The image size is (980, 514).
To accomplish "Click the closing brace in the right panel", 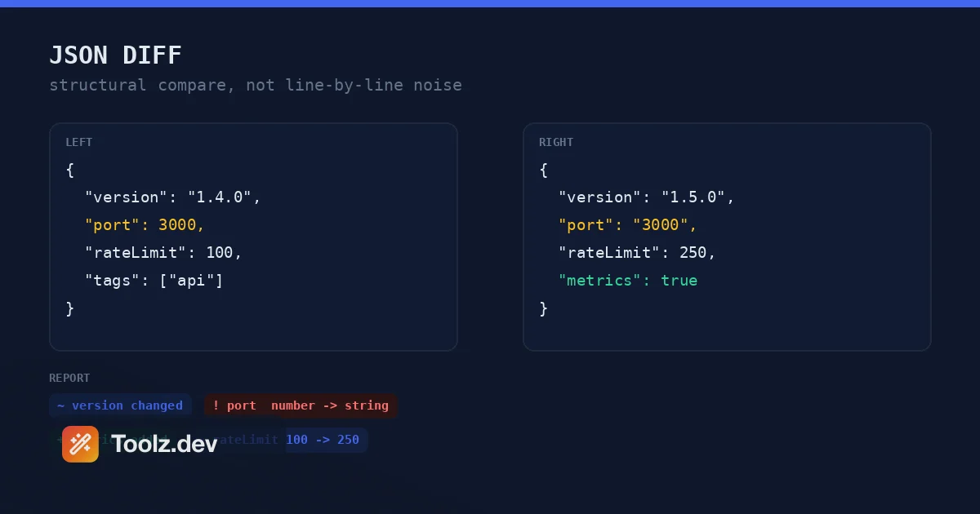I will click(544, 308).
